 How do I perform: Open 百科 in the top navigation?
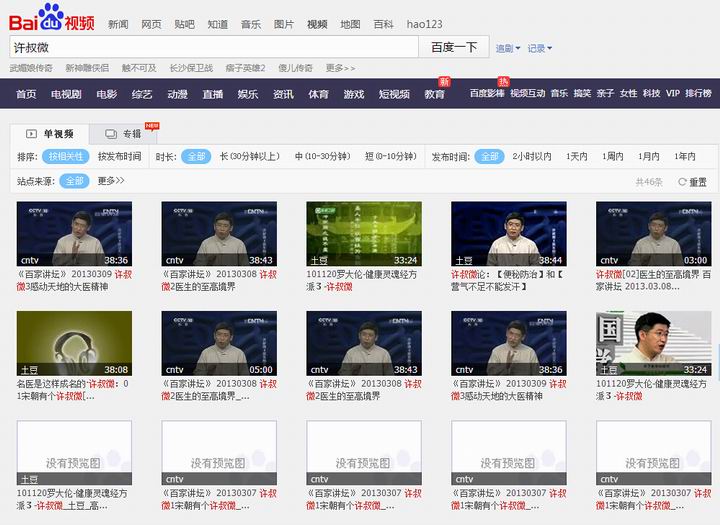[x=383, y=24]
